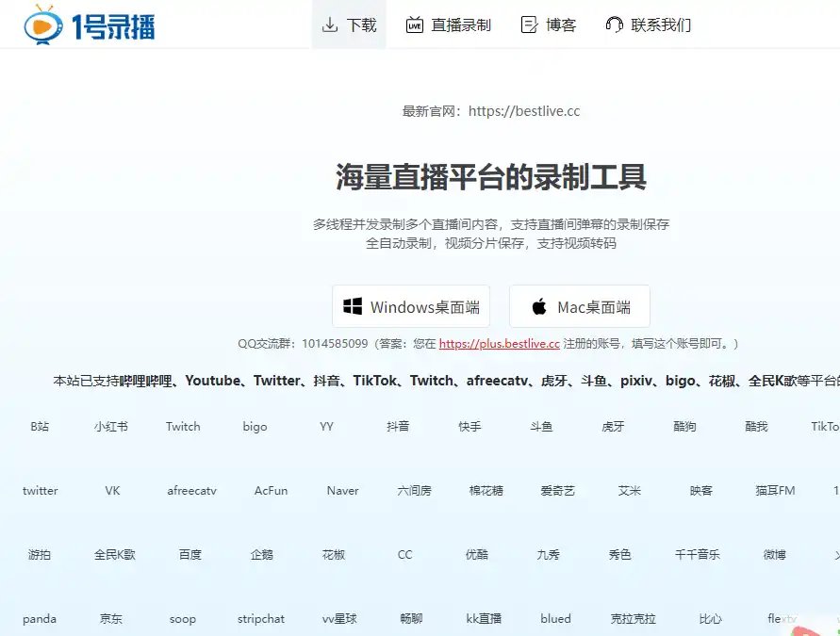Select the bigo platform entry
This screenshot has width=840, height=636.
(255, 427)
